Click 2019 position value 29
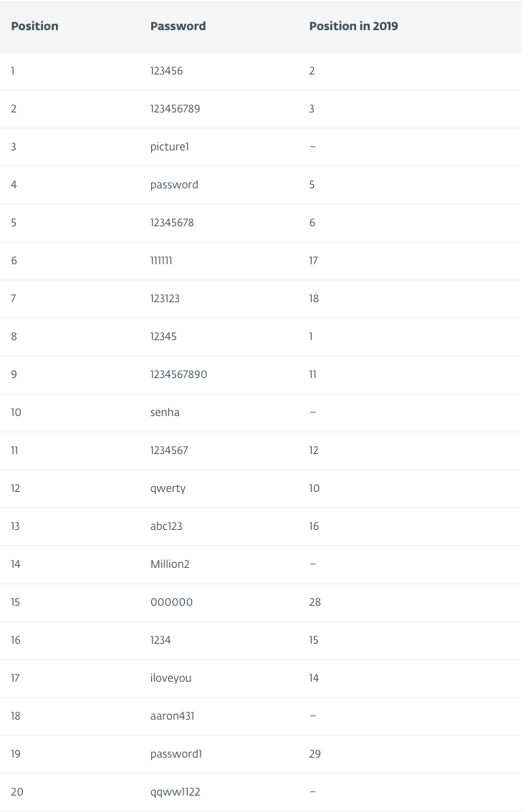 point(315,754)
